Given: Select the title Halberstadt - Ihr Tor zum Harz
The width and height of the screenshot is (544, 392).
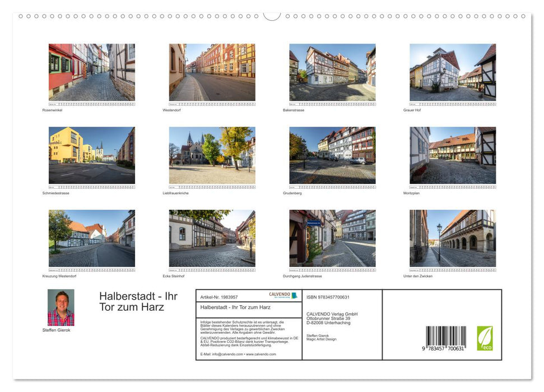Looking at the screenshot, I should pyautogui.click(x=136, y=302).
